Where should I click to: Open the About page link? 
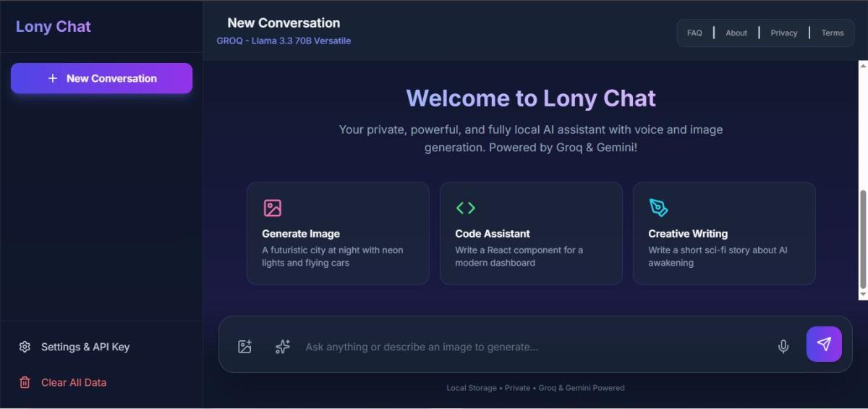[x=736, y=33]
